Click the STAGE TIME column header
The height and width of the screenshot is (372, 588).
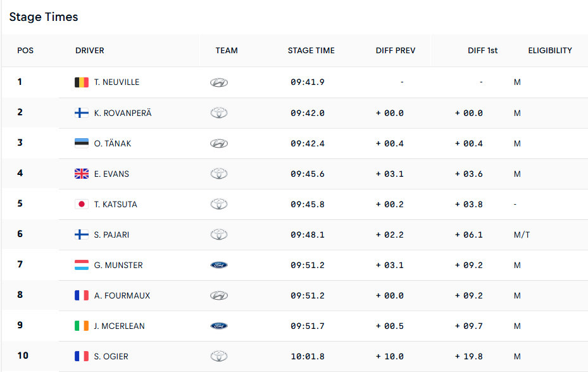311,51
